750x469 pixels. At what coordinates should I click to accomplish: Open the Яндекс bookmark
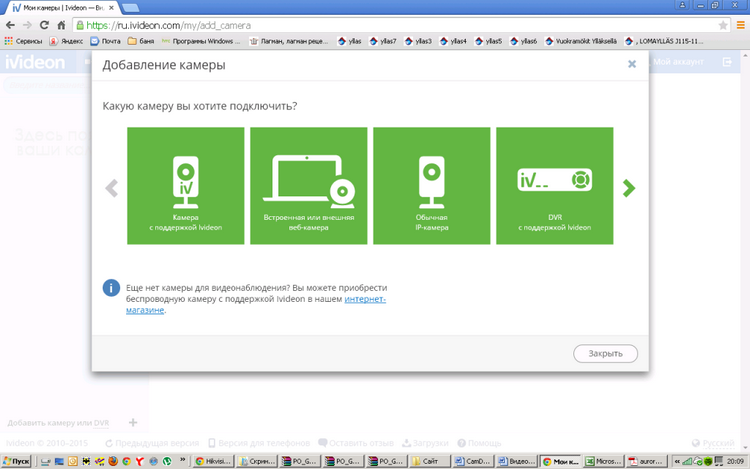66,42
